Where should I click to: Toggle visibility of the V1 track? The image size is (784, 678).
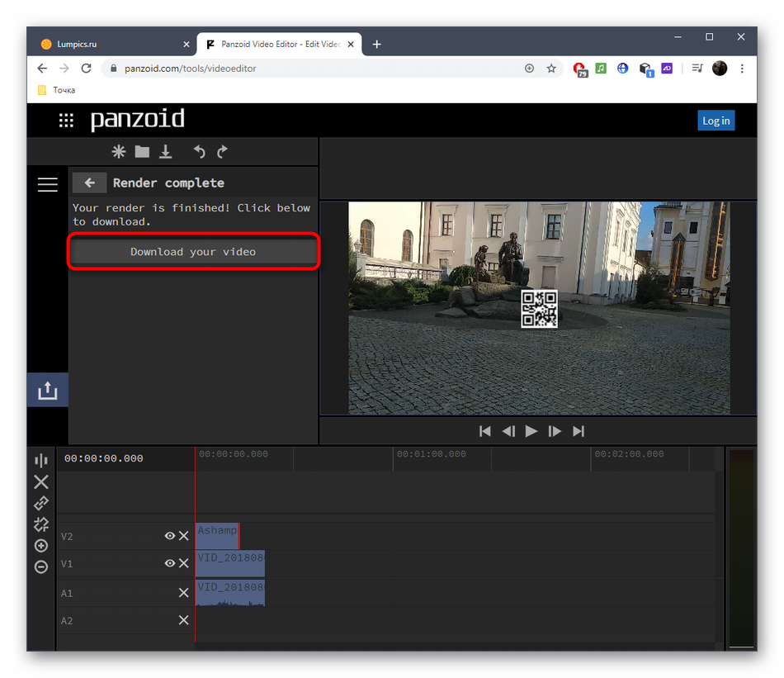[169, 563]
